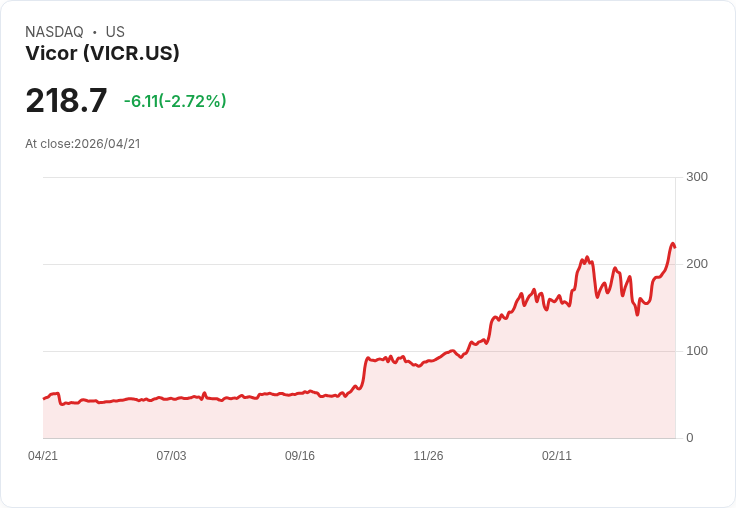Click the 11/26 date axis label

(x=428, y=455)
